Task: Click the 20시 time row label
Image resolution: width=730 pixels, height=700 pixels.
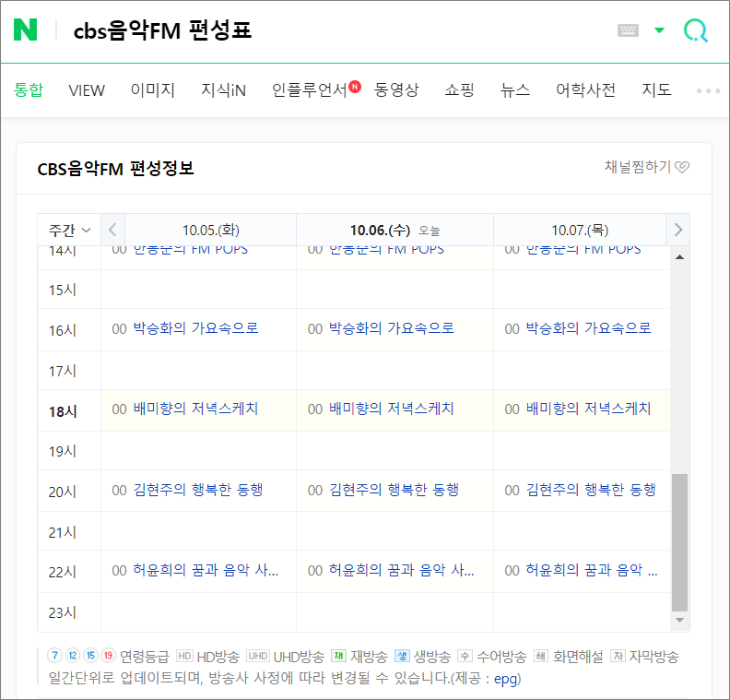Action: pyautogui.click(x=63, y=492)
